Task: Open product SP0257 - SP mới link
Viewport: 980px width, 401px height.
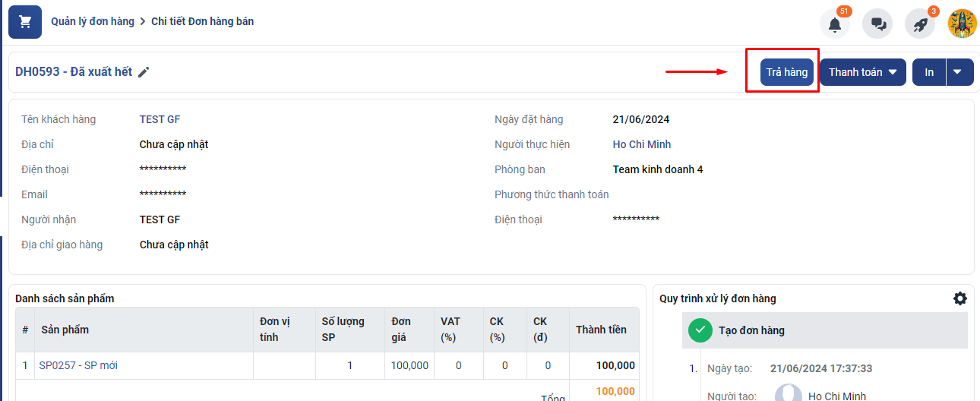Action: click(78, 365)
